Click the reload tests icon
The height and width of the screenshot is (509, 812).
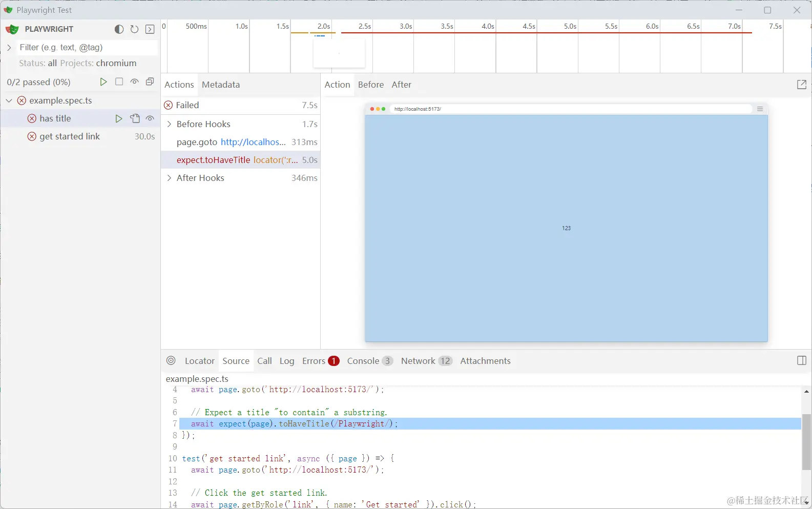point(134,29)
